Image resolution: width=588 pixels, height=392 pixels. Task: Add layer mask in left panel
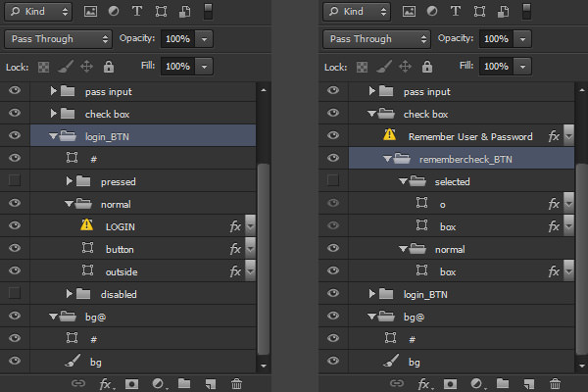point(131,384)
